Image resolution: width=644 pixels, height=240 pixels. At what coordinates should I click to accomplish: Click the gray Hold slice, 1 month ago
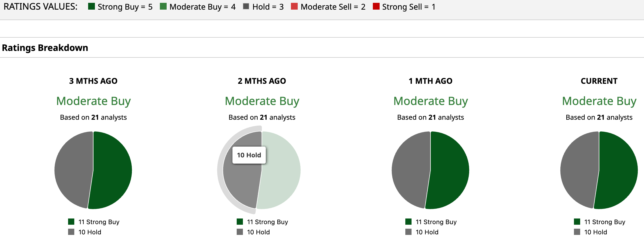coord(411,170)
